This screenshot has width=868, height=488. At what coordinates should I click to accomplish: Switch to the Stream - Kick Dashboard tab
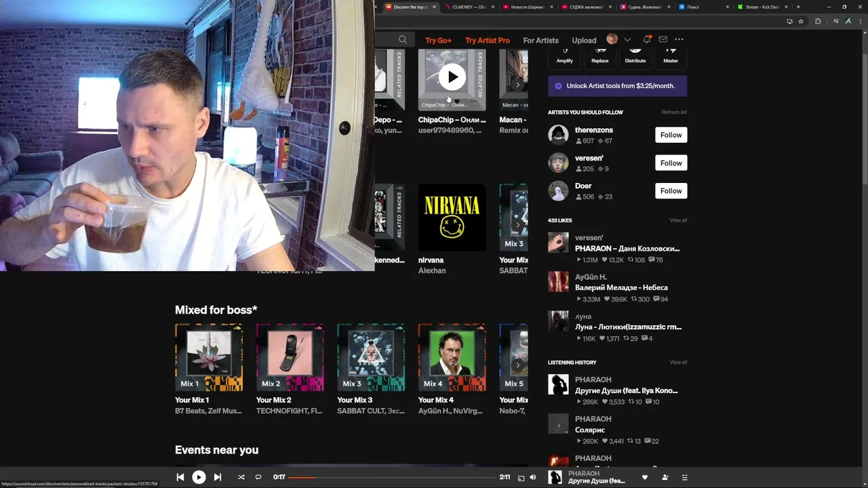[x=764, y=7]
